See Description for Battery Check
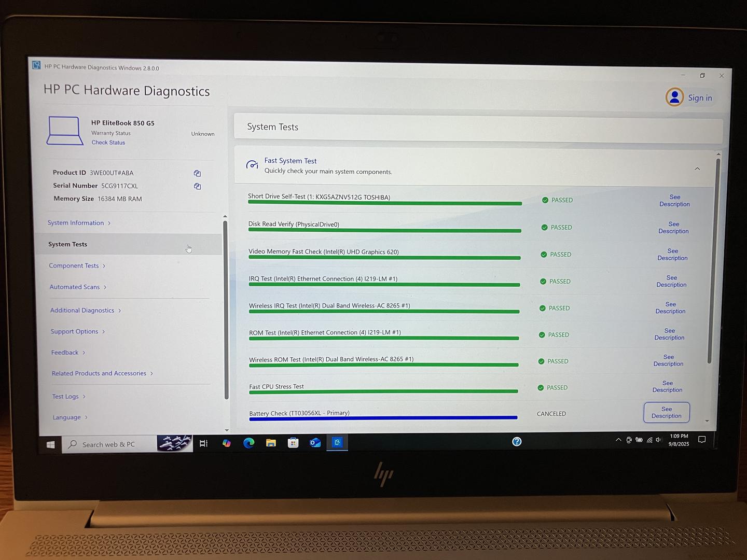Viewport: 747px width, 560px height. (x=667, y=413)
